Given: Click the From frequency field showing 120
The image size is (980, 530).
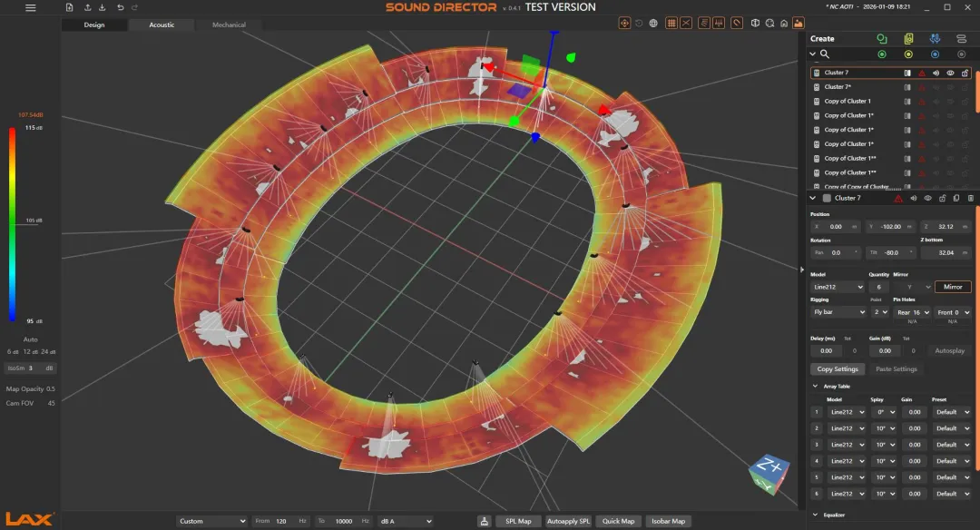Looking at the screenshot, I should click(x=280, y=521).
